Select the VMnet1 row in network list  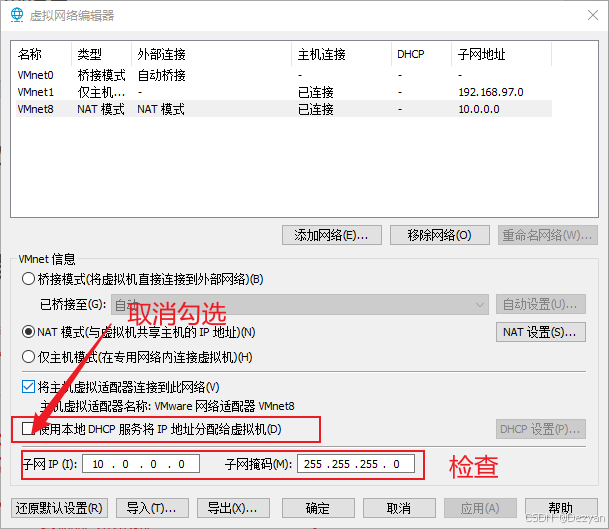[284, 92]
